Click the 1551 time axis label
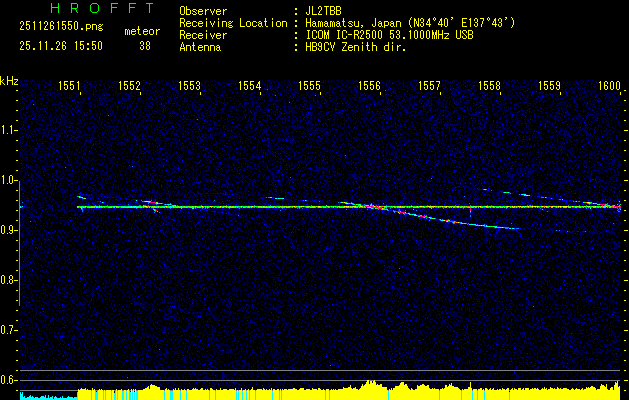The width and height of the screenshot is (629, 400). coord(70,87)
